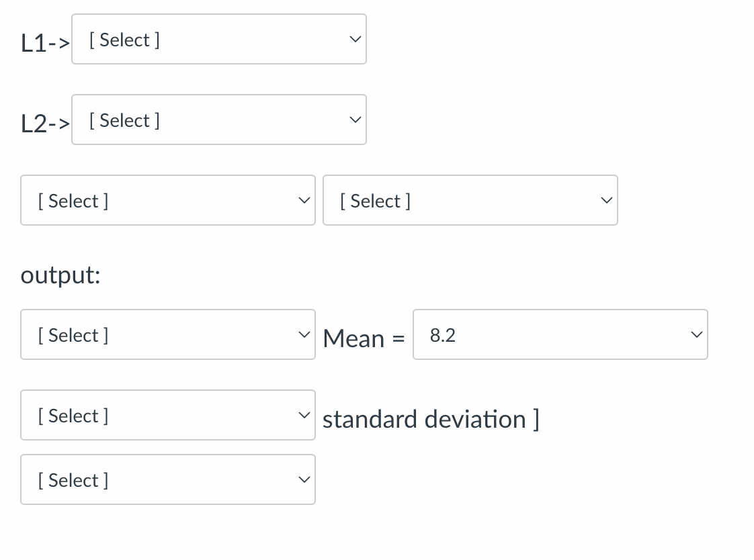
Task: Click the chevron on the bottom Select dropdown
Action: tap(304, 479)
